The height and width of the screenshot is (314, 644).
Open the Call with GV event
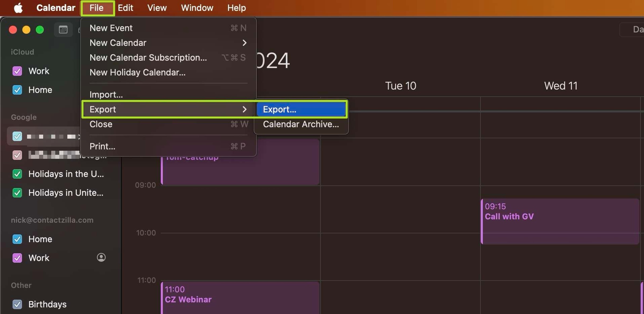tap(560, 221)
